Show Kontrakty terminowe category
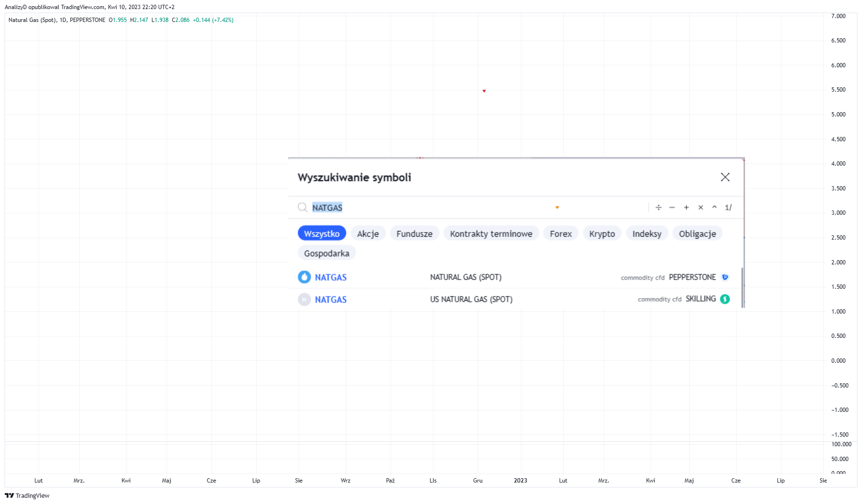Viewport: 862px width, 504px height. coord(491,233)
